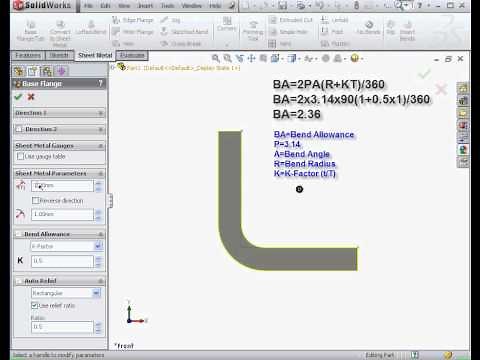This screenshot has height=360, width=480.
Task: Toggle the Reverse direction checkbox
Action: point(35,200)
